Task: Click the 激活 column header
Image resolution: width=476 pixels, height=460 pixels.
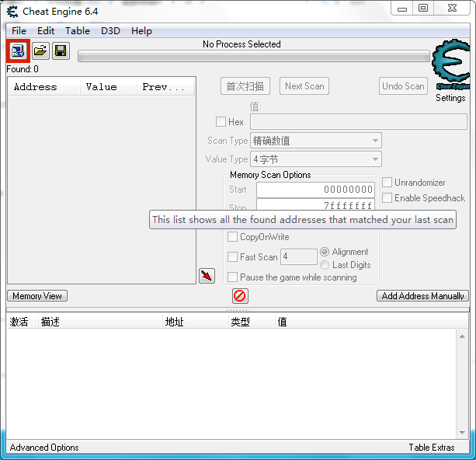Action: (23, 322)
